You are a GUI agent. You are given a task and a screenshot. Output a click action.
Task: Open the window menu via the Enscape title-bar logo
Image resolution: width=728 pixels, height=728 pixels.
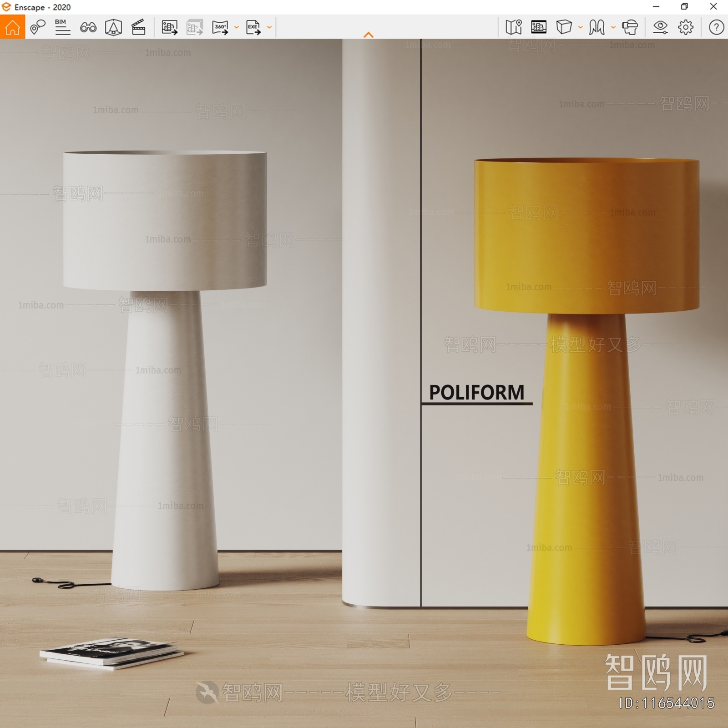pyautogui.click(x=6, y=7)
